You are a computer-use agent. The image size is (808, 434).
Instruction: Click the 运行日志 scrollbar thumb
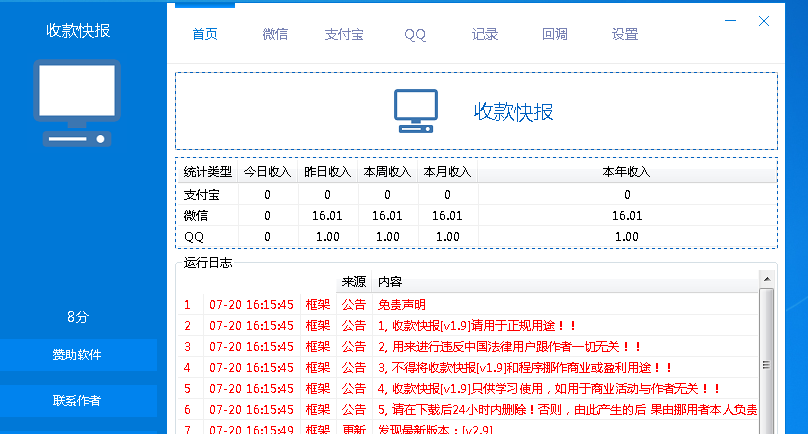click(767, 364)
